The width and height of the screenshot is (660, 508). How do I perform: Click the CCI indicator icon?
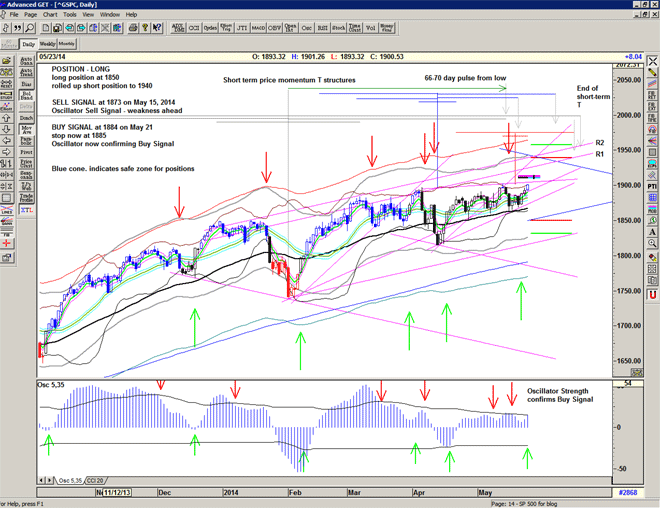click(193, 29)
